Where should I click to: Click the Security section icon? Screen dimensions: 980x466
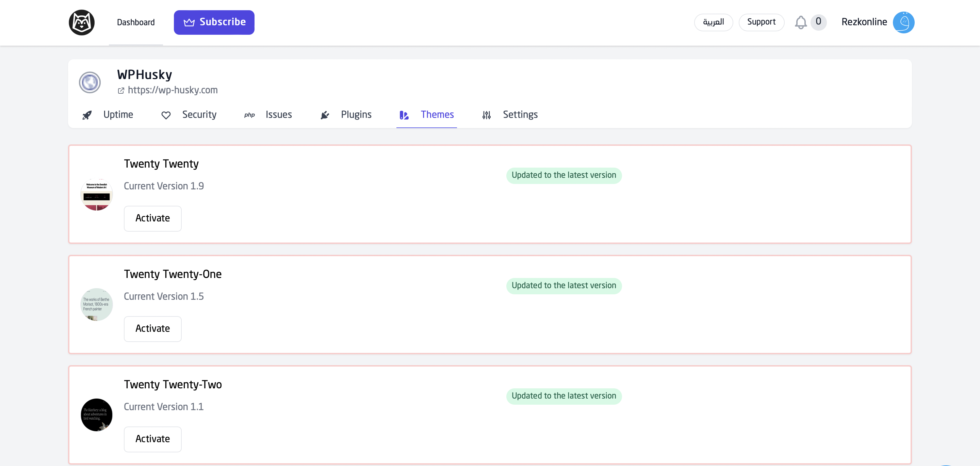165,115
